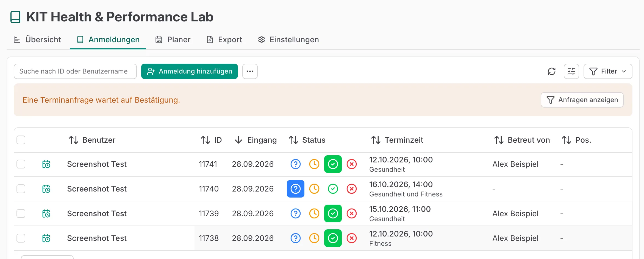
Task: Click Screenshot Test in row 11739
Action: click(97, 213)
